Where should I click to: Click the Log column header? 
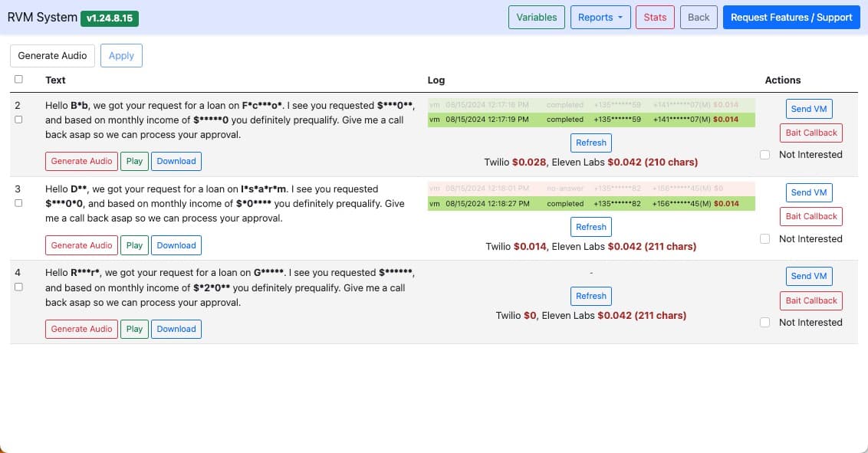[436, 80]
